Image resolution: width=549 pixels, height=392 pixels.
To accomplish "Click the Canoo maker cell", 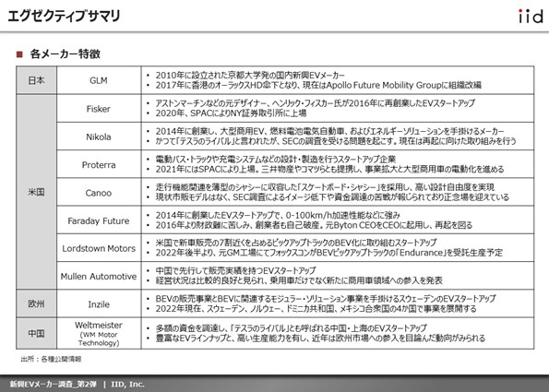I will (99, 192).
